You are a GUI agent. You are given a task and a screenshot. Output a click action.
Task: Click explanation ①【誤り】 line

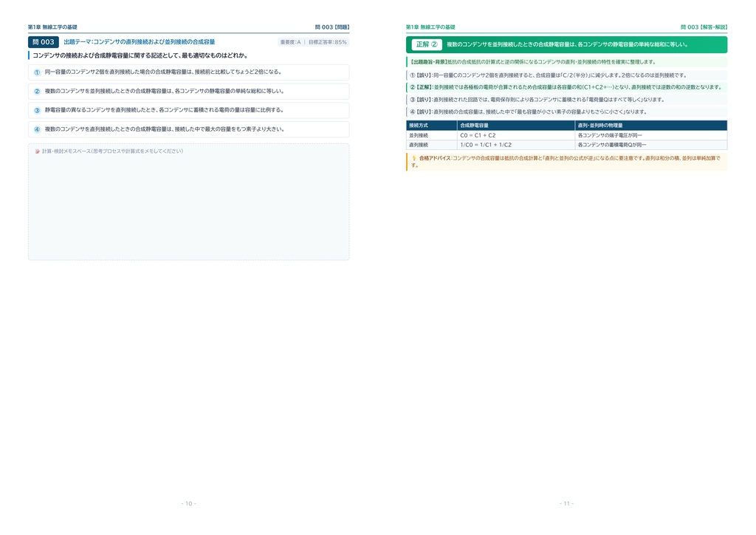tap(566, 75)
